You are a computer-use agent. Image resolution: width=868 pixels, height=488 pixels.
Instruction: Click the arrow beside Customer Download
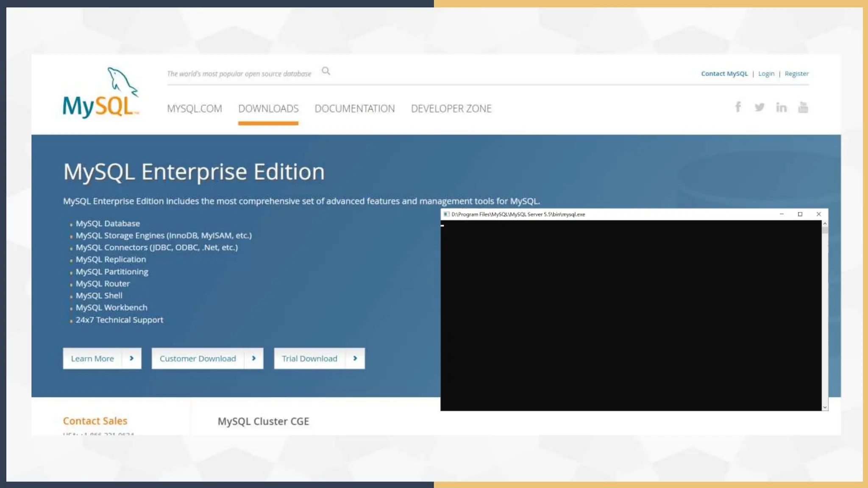tap(254, 358)
